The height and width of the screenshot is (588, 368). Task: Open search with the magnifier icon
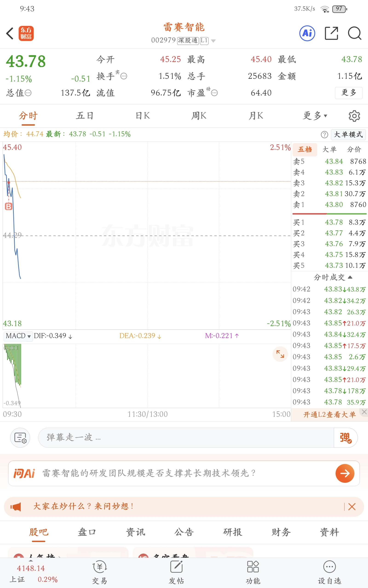coord(355,33)
